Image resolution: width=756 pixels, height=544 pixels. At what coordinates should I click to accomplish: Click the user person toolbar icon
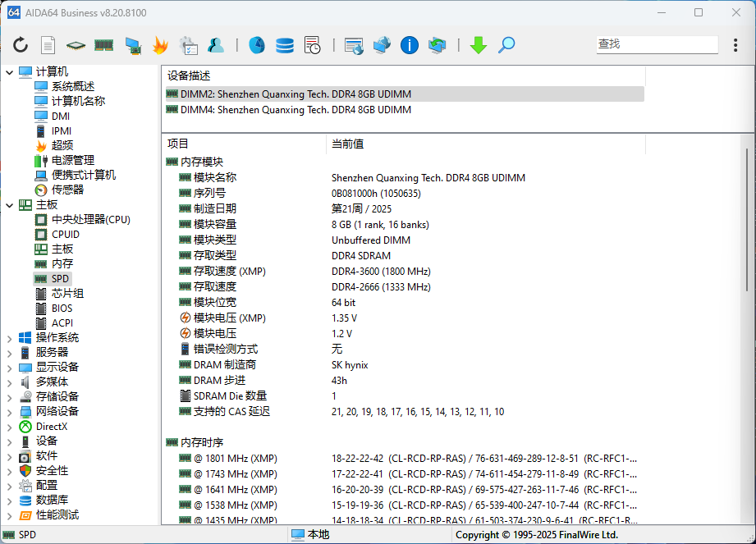(x=216, y=45)
